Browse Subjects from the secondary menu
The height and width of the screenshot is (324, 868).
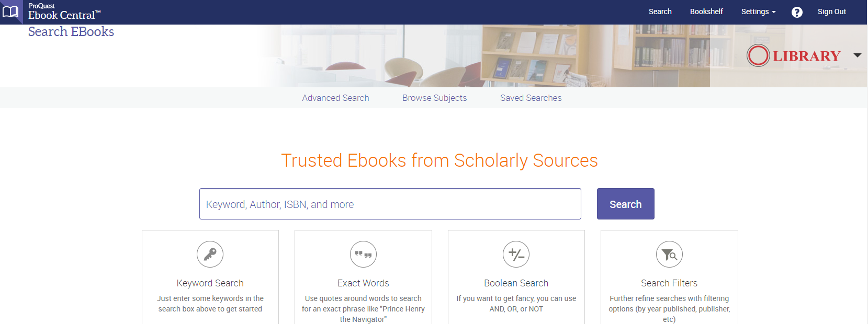click(434, 98)
